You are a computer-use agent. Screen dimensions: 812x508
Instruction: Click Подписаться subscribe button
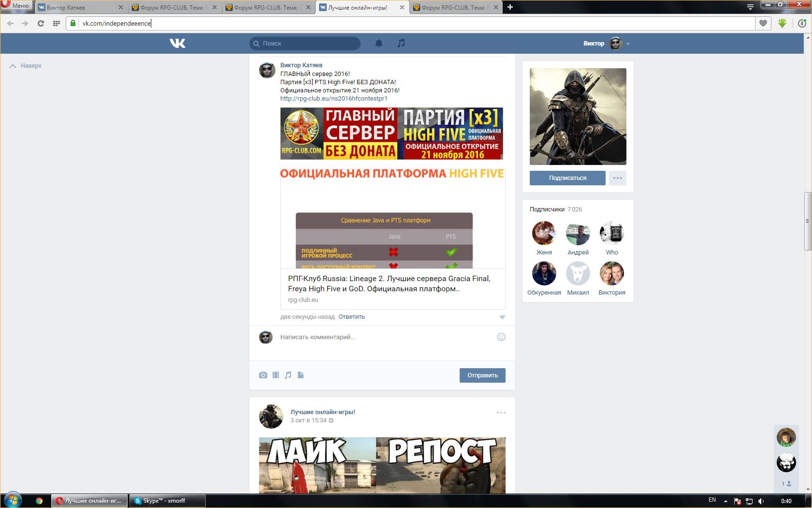point(567,178)
